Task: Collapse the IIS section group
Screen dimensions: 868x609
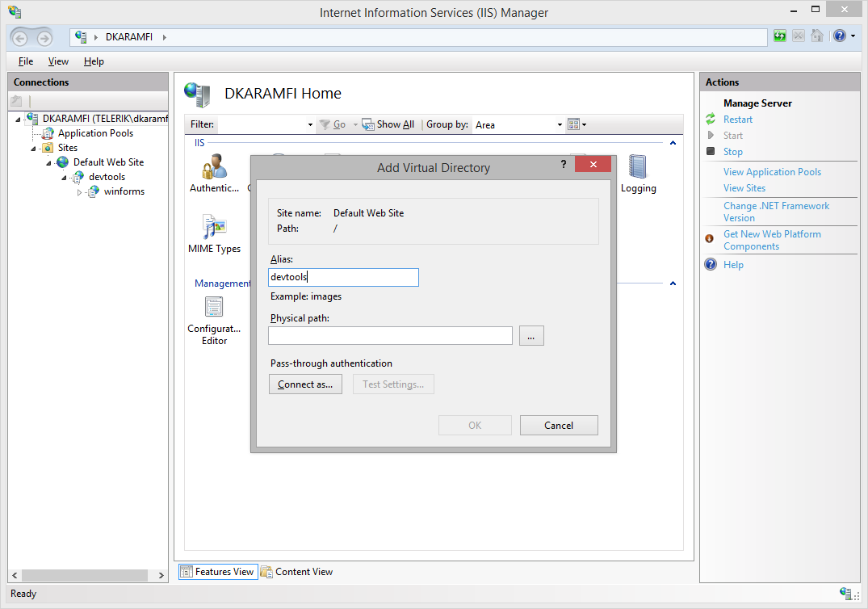Action: click(673, 143)
